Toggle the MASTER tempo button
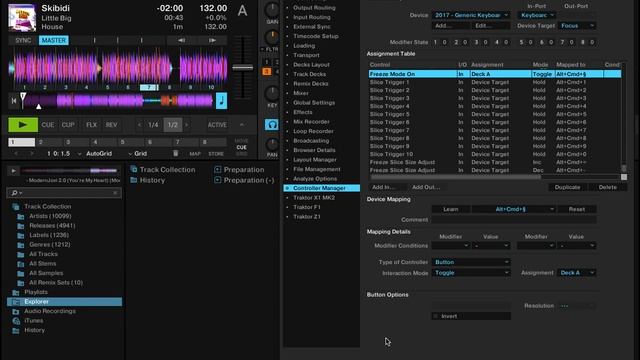This screenshot has width=640, height=360. click(x=53, y=40)
